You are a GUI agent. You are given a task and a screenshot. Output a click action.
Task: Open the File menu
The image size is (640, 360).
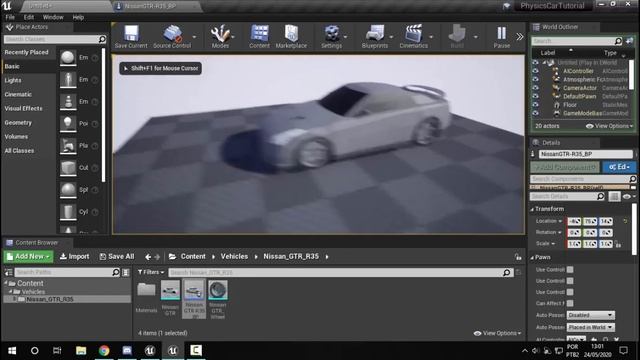tap(10, 17)
